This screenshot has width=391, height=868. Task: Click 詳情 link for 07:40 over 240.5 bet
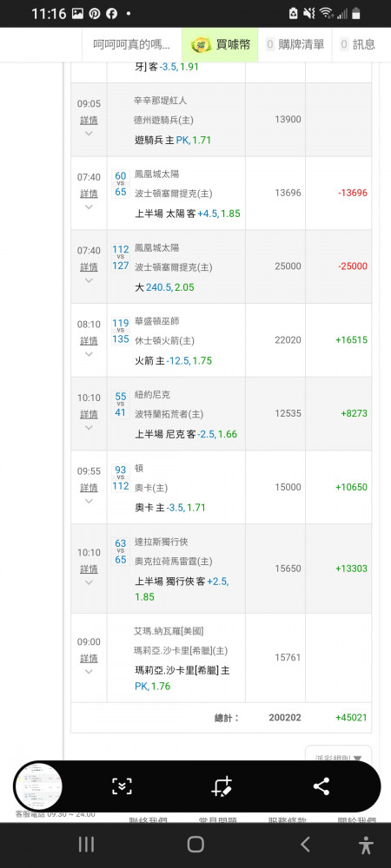[89, 266]
